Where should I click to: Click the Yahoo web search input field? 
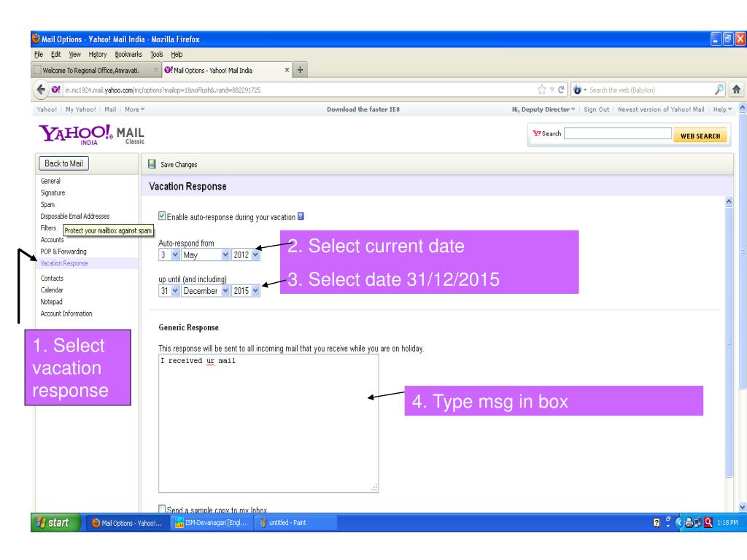(618, 133)
